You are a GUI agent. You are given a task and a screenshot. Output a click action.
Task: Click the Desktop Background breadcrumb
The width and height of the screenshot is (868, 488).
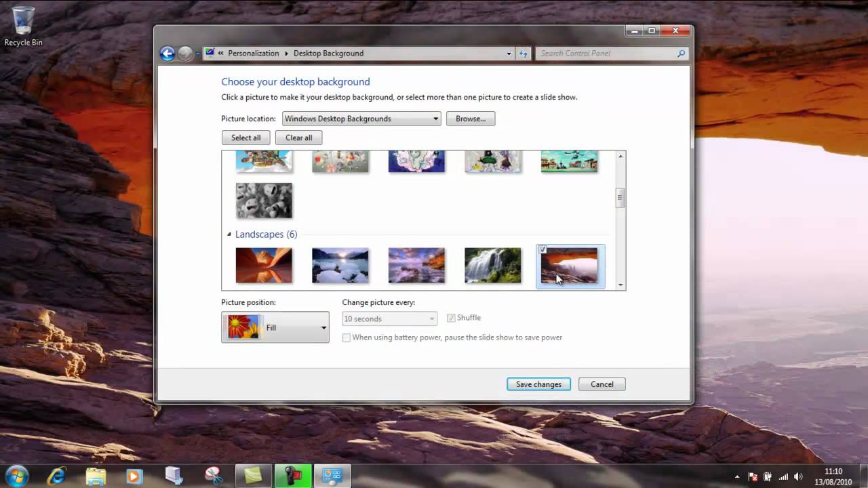(x=328, y=54)
